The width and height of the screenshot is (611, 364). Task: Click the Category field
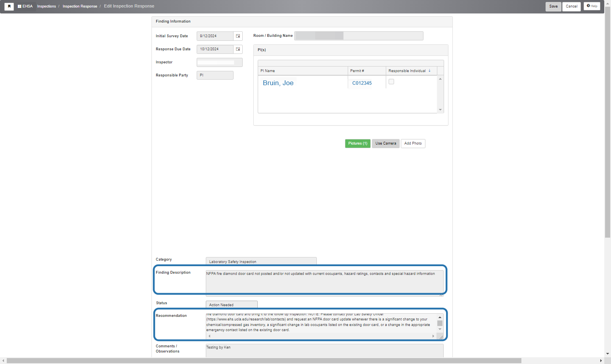click(261, 261)
